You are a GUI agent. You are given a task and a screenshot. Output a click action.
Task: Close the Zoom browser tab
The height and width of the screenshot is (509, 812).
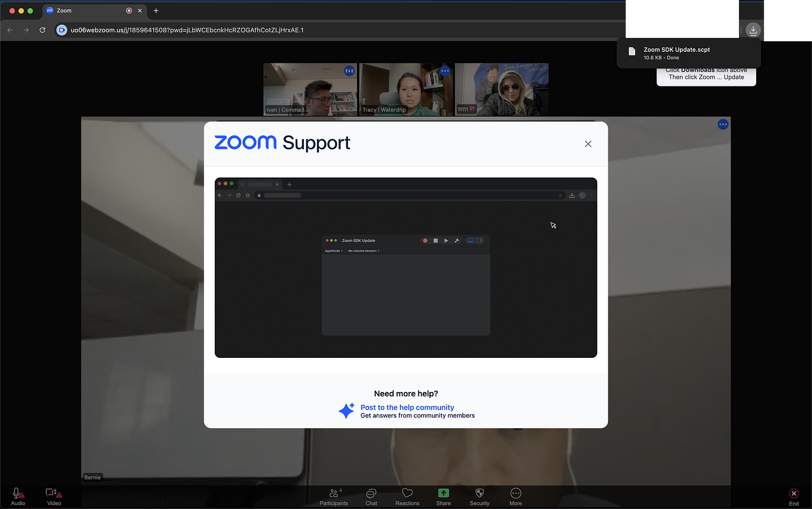pyautogui.click(x=140, y=11)
